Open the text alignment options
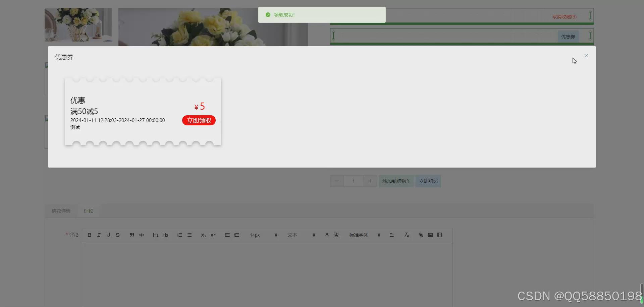Viewport: 644px width, 307px height. (392, 235)
